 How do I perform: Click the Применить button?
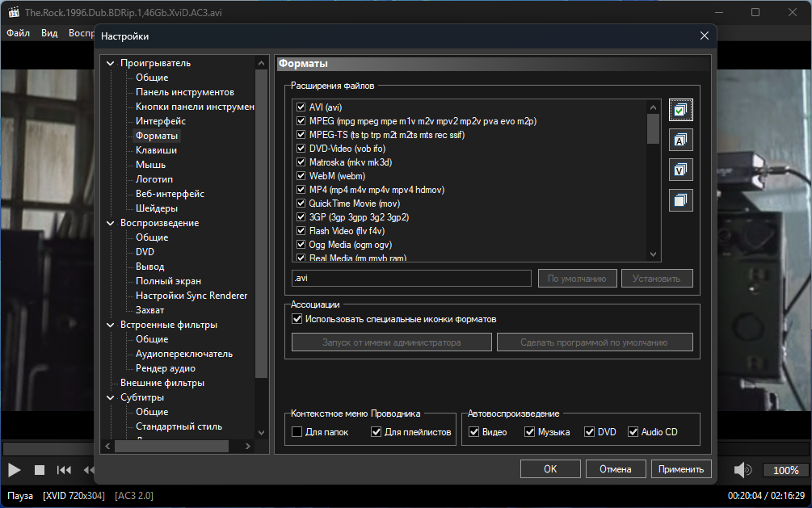tap(681, 469)
